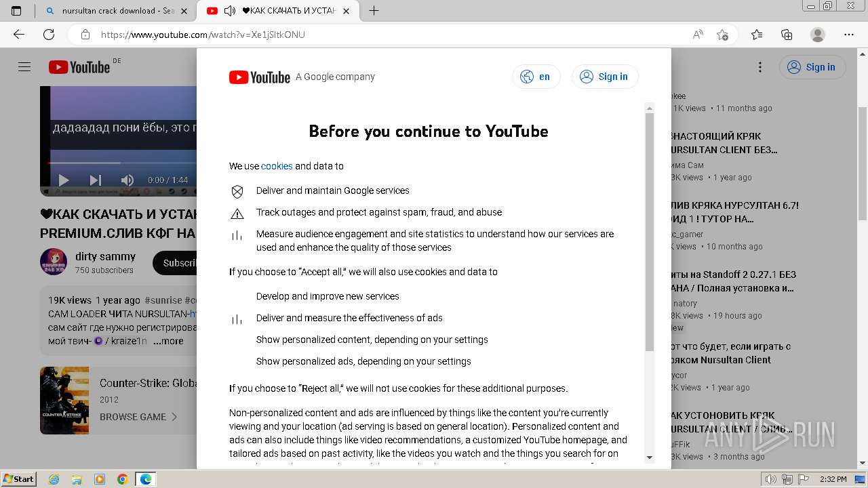
Task: Close the YouTube video tab
Action: [347, 11]
